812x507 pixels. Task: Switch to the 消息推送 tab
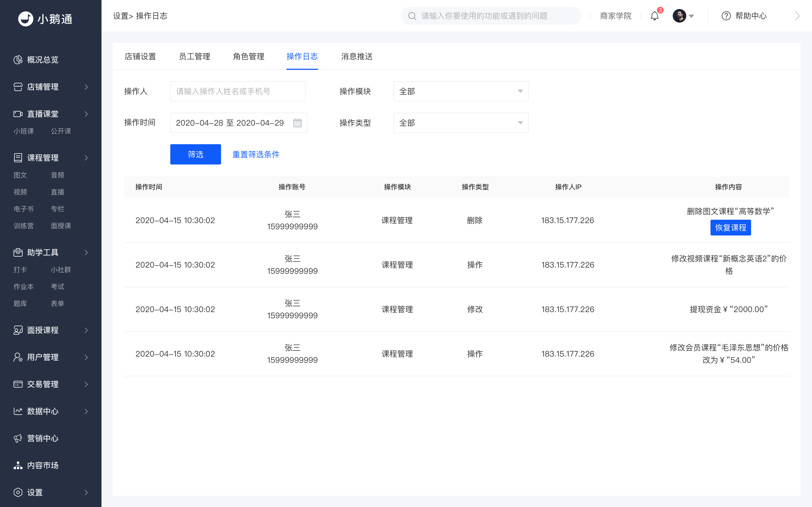[x=357, y=56]
